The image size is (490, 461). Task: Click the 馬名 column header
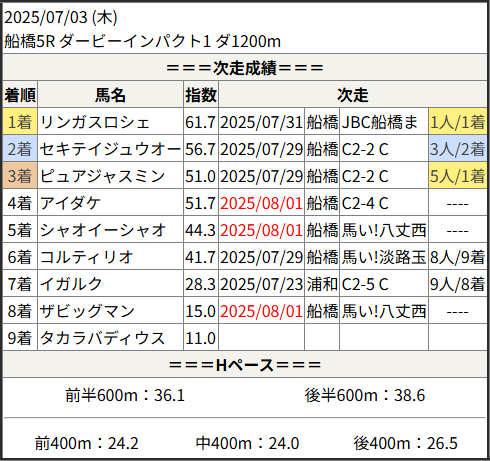point(110,95)
